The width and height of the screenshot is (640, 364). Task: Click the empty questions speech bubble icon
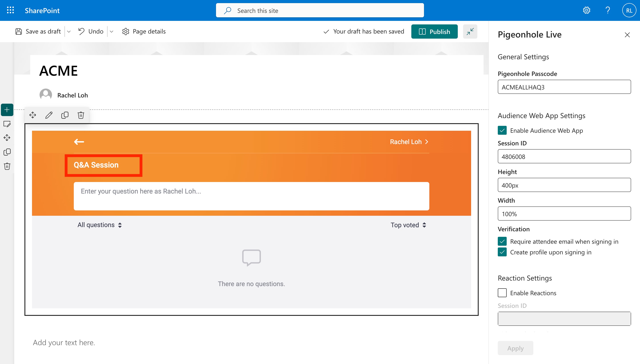click(251, 257)
